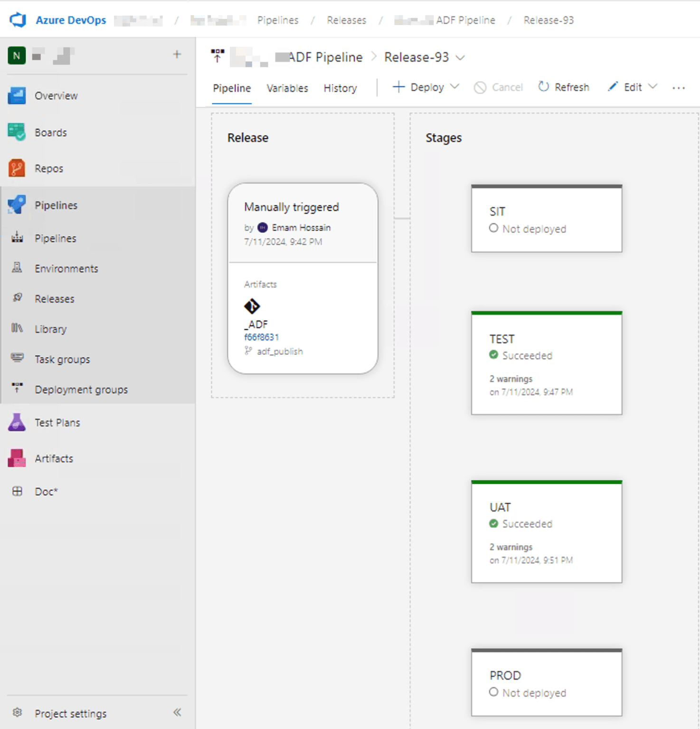Expand the Deploy dropdown arrow
Image resolution: width=700 pixels, height=729 pixels.
tap(455, 87)
